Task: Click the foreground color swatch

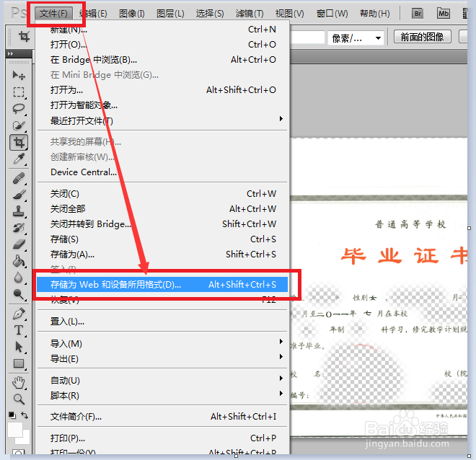Action: (15, 430)
